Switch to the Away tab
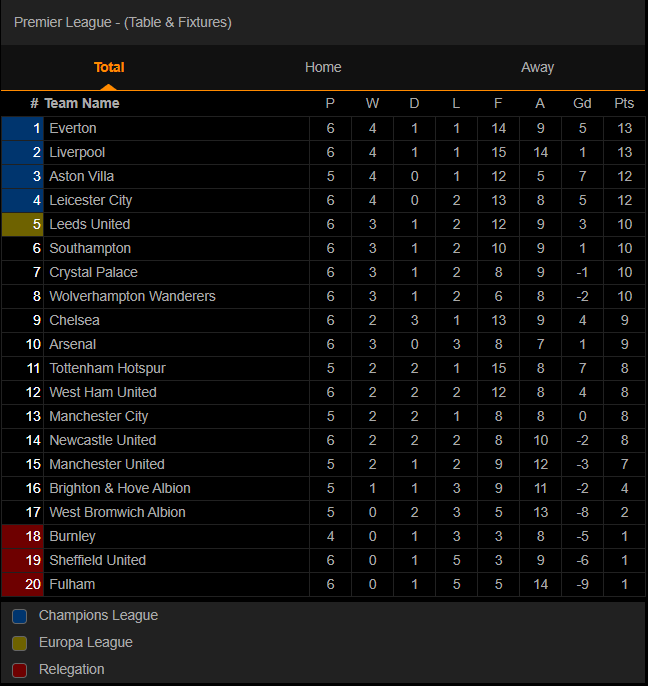The image size is (648, 686). tap(537, 67)
